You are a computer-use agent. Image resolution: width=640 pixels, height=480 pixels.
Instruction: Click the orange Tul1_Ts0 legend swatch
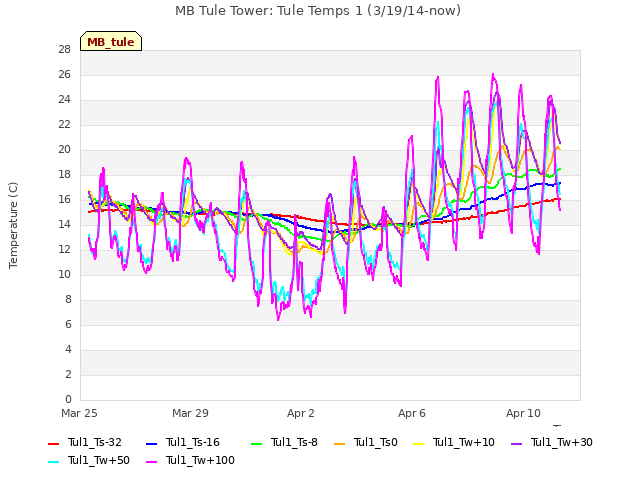tap(339, 444)
